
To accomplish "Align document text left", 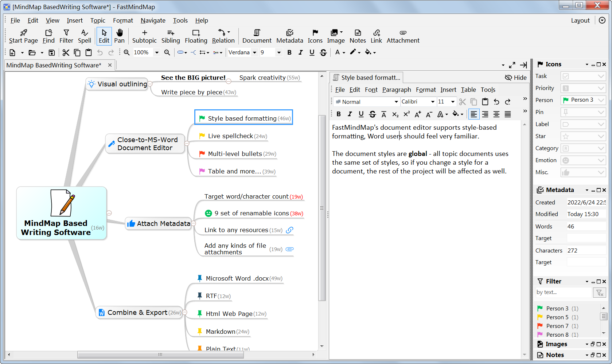I will click(x=474, y=114).
